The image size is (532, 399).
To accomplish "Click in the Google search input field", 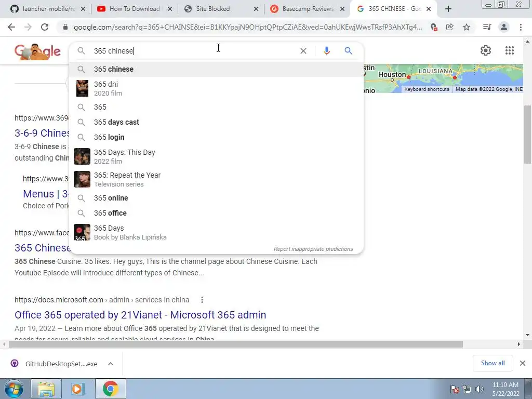I will pos(193,51).
